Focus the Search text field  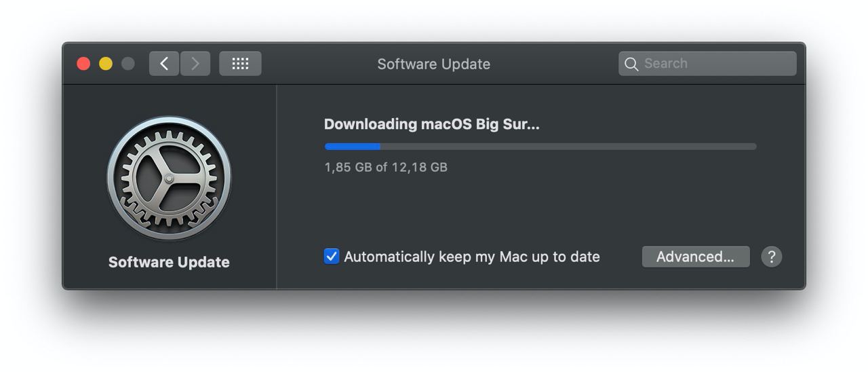click(707, 64)
